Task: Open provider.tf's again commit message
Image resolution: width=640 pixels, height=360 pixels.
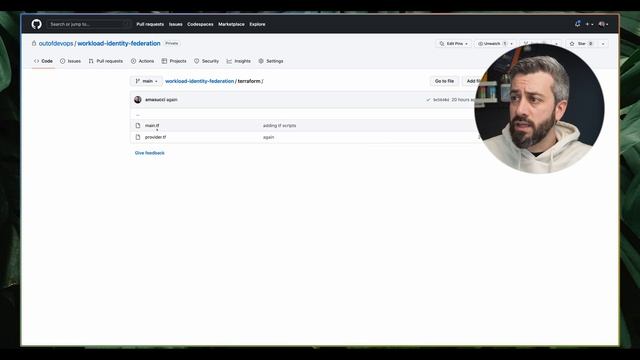Action: 269,137
